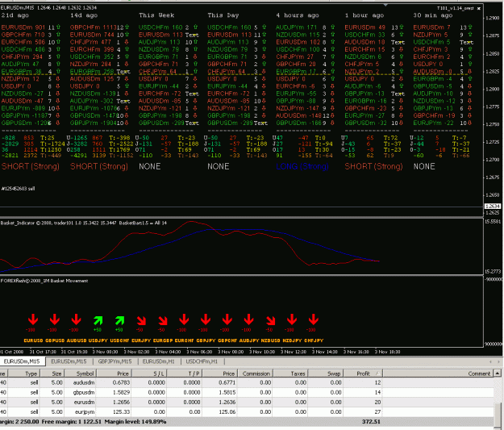This screenshot has width=504, height=430.
Task: Sort trades by the S / L column header
Action: point(149,374)
